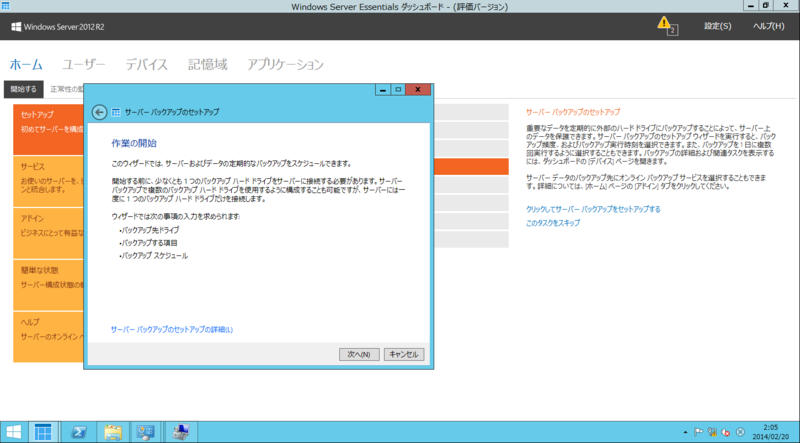The height and width of the screenshot is (443, 800).
Task: Click the バックアップする項目 bullet text
Action: (149, 243)
